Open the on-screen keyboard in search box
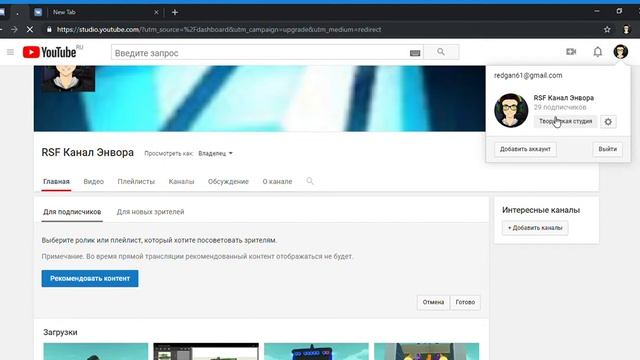This screenshot has width=640, height=360. pos(415,53)
